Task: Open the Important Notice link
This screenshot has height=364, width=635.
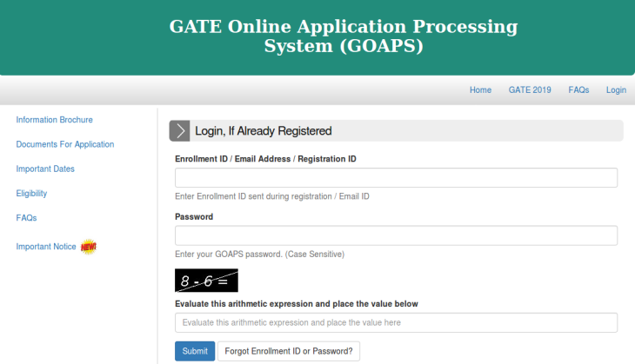Action: pos(46,247)
